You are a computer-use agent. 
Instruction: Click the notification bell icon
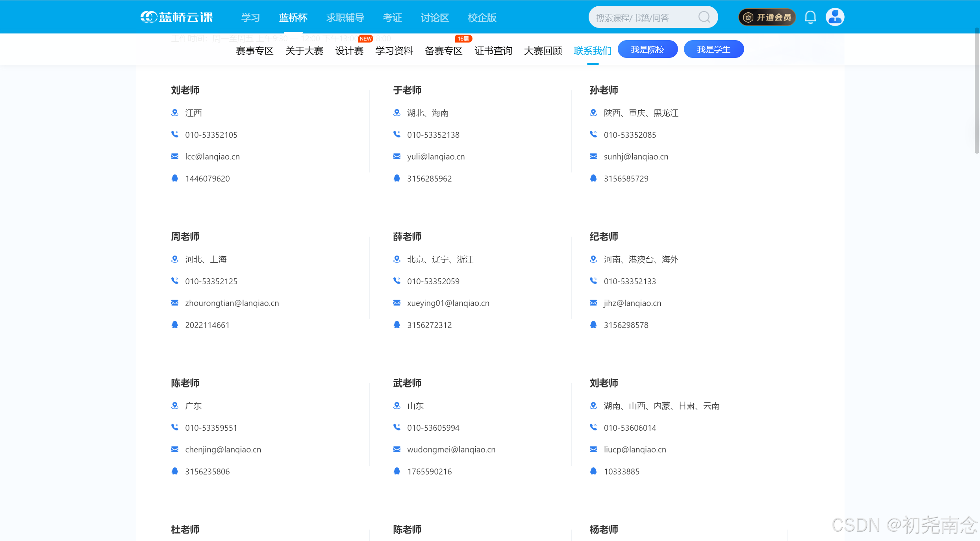click(x=810, y=17)
